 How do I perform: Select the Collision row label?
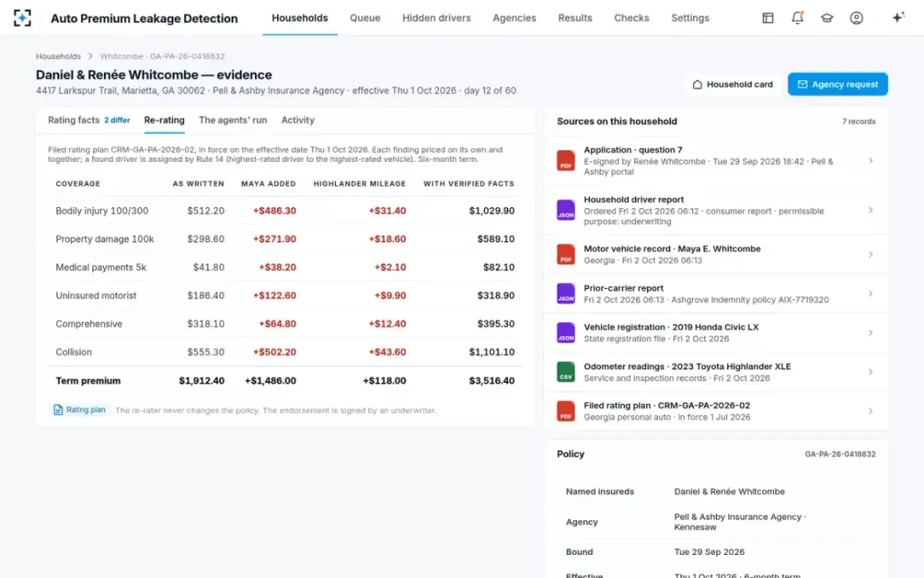pyautogui.click(x=74, y=352)
